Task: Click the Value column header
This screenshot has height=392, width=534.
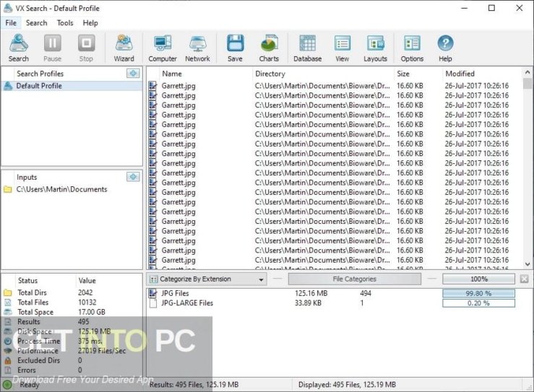Action: pos(87,280)
